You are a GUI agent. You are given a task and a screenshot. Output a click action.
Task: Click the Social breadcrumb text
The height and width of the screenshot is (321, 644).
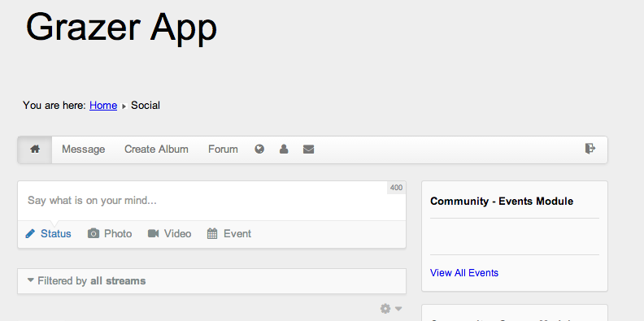coord(146,106)
